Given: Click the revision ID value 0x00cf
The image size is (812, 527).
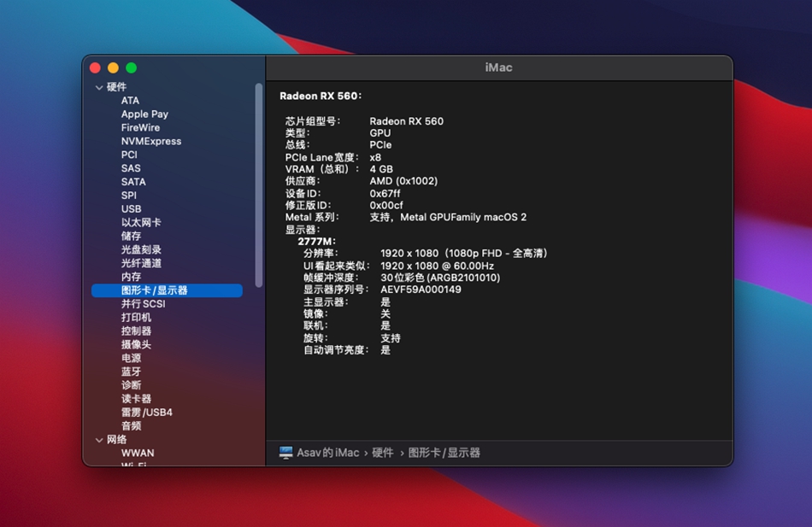Looking at the screenshot, I should pyautogui.click(x=386, y=205).
